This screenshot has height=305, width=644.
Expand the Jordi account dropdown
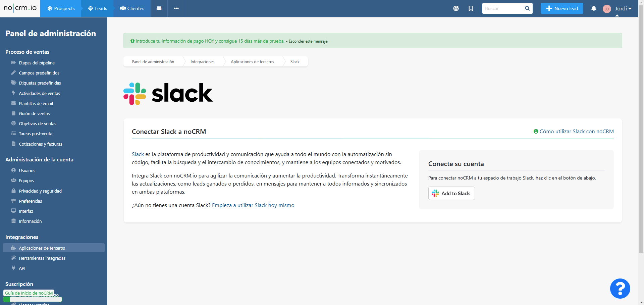point(623,9)
